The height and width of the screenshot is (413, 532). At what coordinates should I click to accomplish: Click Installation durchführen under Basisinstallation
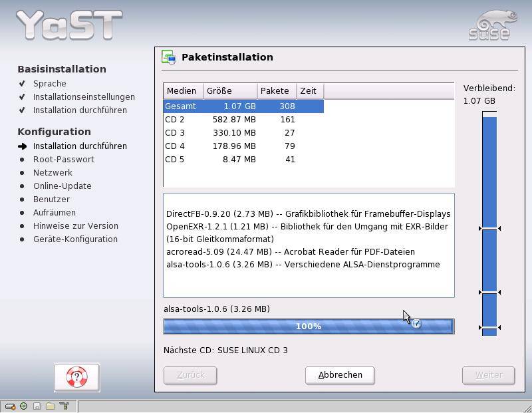point(80,110)
